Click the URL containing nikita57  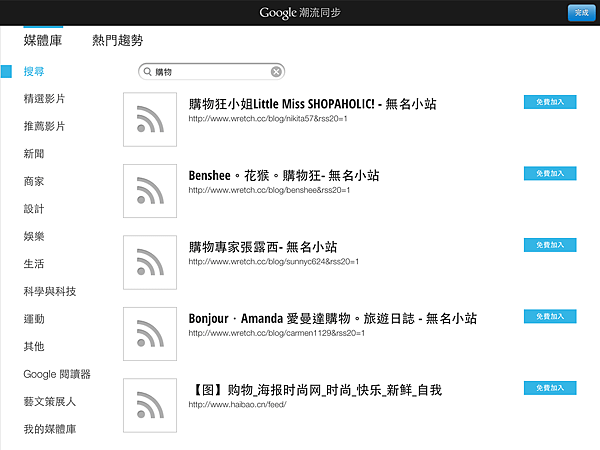tap(268, 119)
